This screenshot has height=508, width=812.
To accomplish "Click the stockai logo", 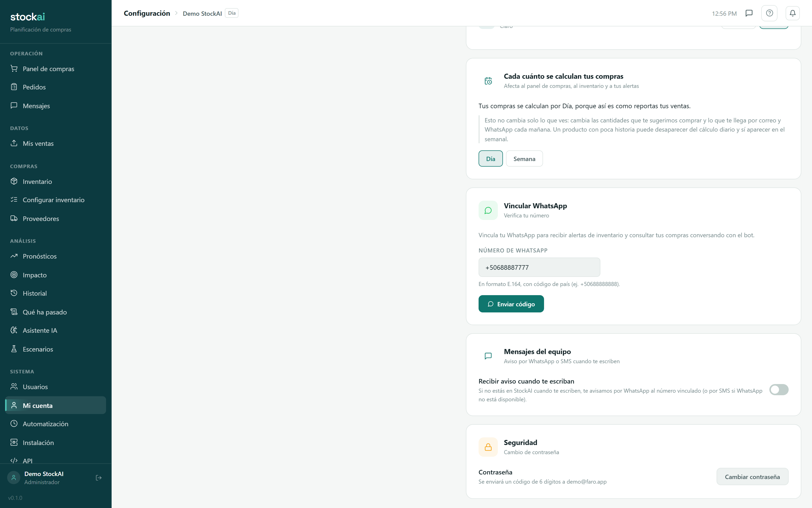I will 27,17.
